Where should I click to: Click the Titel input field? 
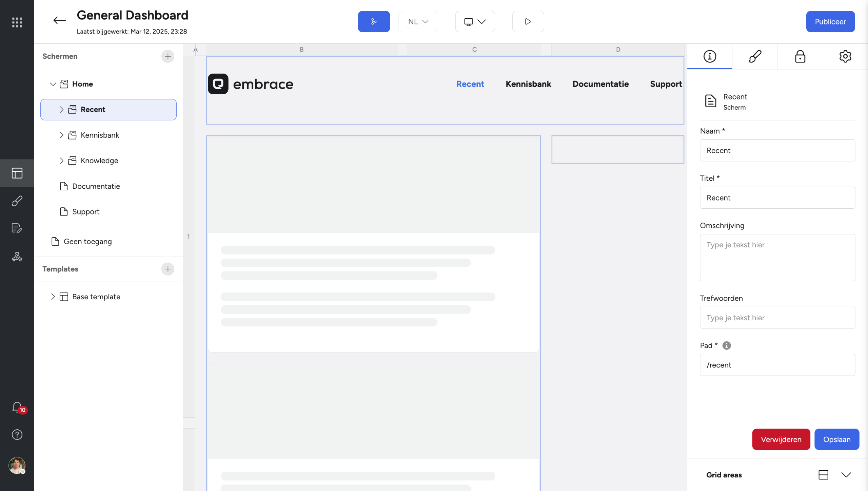777,198
